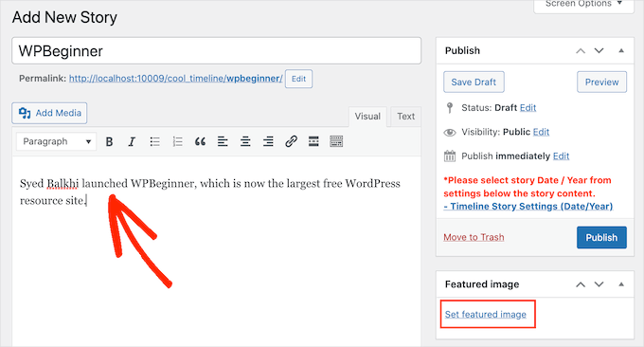Image resolution: width=644 pixels, height=347 pixels.
Task: Click the status pin icon
Action: [x=450, y=108]
